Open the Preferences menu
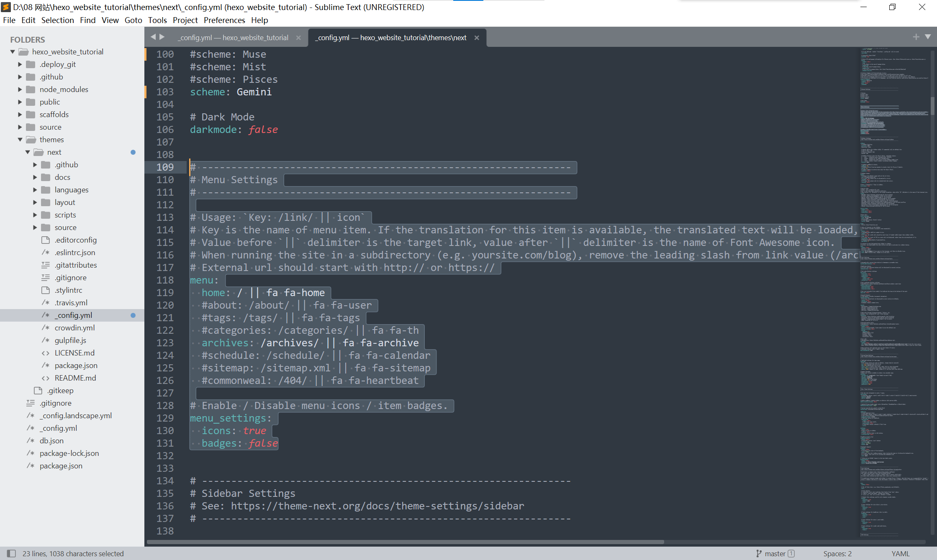The width and height of the screenshot is (937, 560). tap(224, 20)
